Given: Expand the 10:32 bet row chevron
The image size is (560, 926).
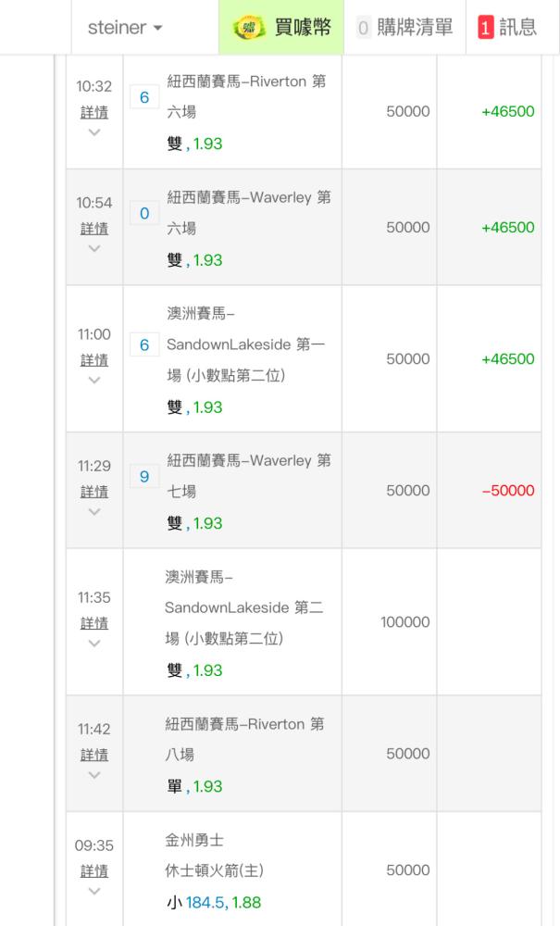Looking at the screenshot, I should 94,132.
